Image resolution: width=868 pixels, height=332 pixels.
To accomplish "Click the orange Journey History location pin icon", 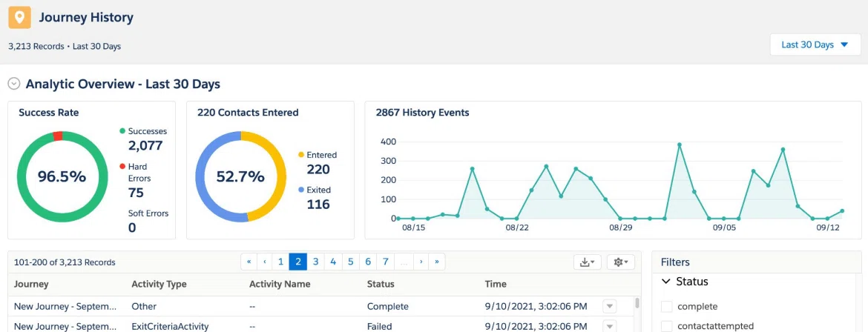I will [19, 18].
